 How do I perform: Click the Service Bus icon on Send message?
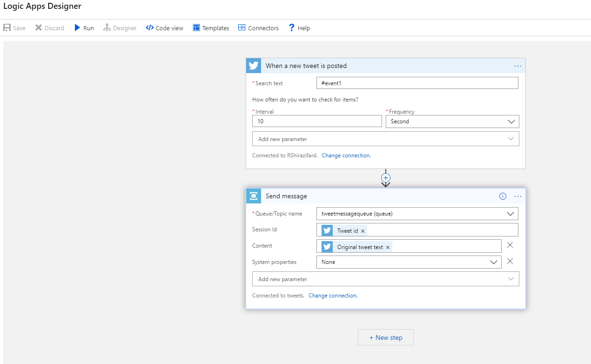(x=254, y=196)
